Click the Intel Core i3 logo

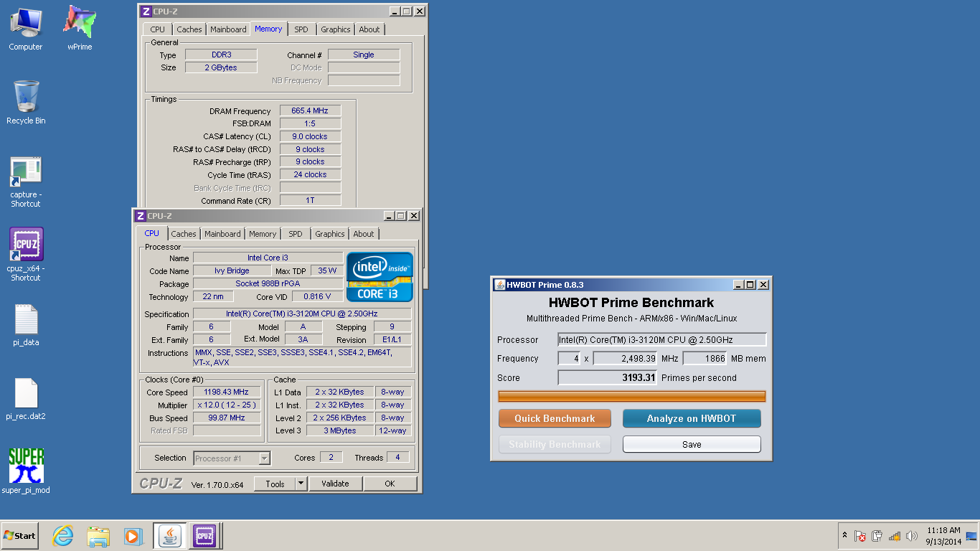[380, 276]
